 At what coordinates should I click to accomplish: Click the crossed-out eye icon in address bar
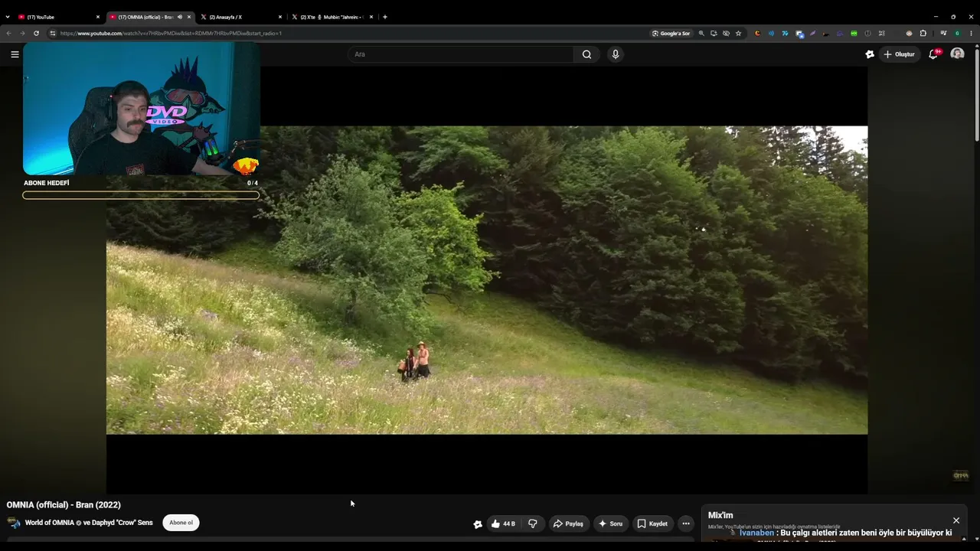click(x=726, y=33)
